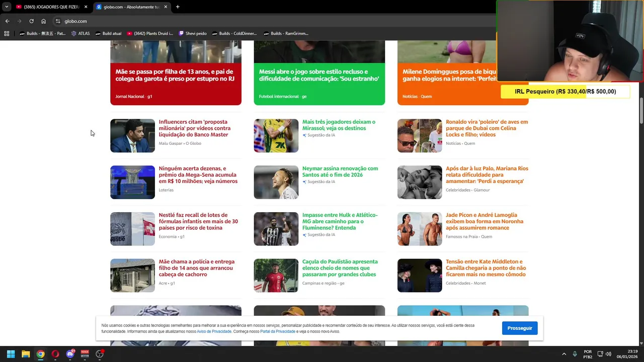
Task: Open the Build atual bookmark
Action: [x=108, y=34]
